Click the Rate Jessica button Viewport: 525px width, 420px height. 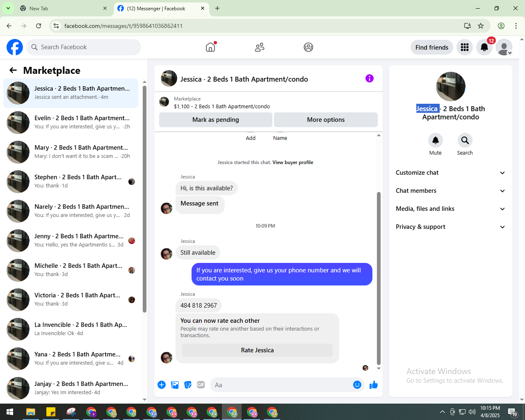tap(257, 350)
